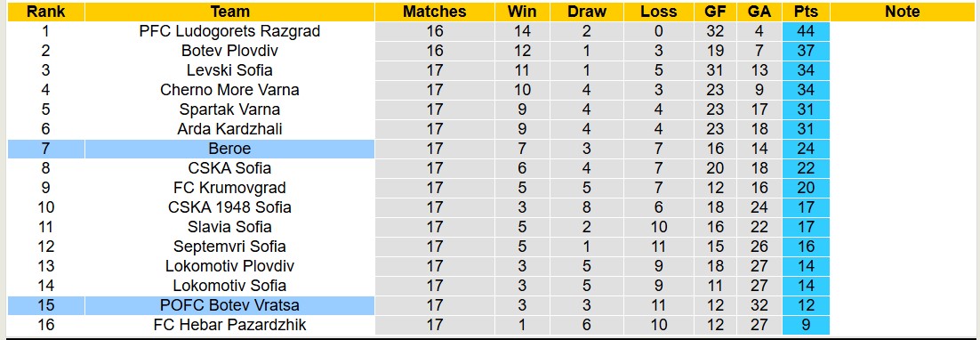Click the rank 15 highlighted cell
Image resolution: width=980 pixels, height=340 pixels.
[45, 305]
